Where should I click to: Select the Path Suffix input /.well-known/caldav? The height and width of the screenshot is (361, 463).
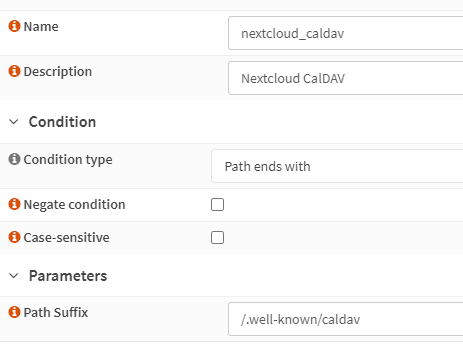[346, 319]
